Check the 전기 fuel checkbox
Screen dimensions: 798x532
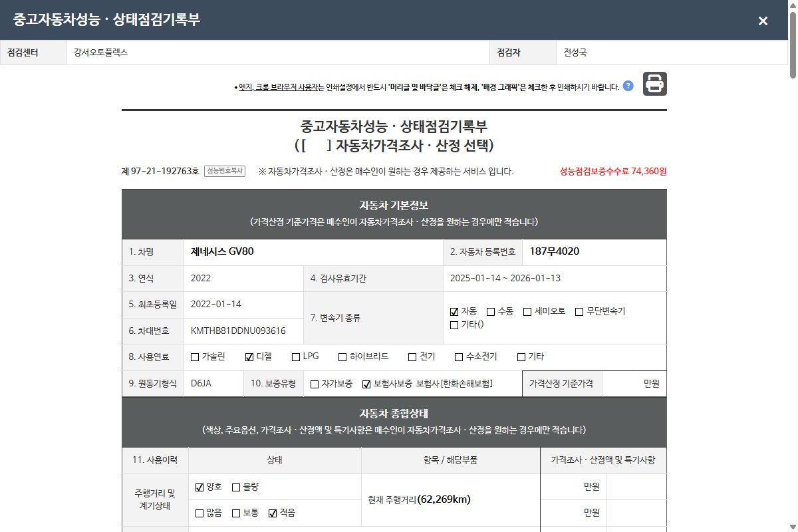(412, 357)
